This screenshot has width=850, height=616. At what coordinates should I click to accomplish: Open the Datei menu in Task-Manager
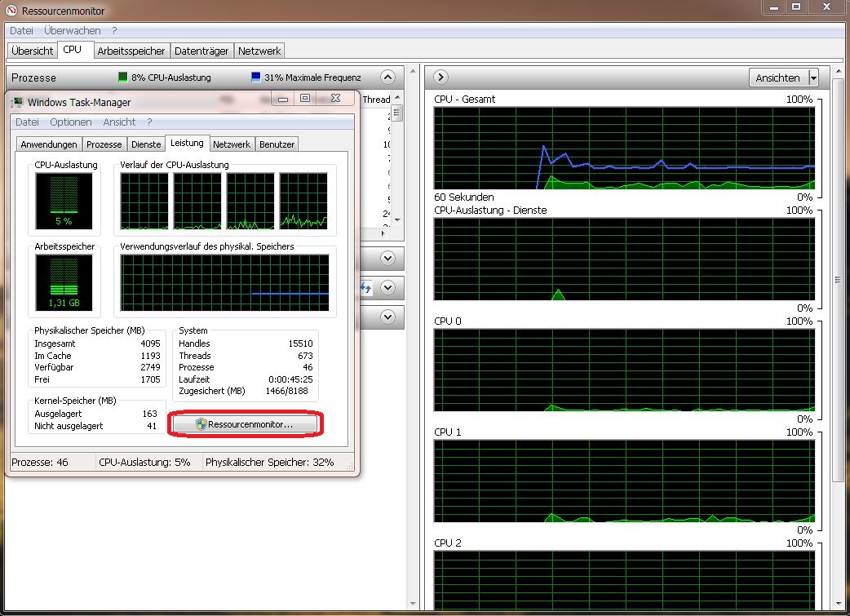(27, 122)
